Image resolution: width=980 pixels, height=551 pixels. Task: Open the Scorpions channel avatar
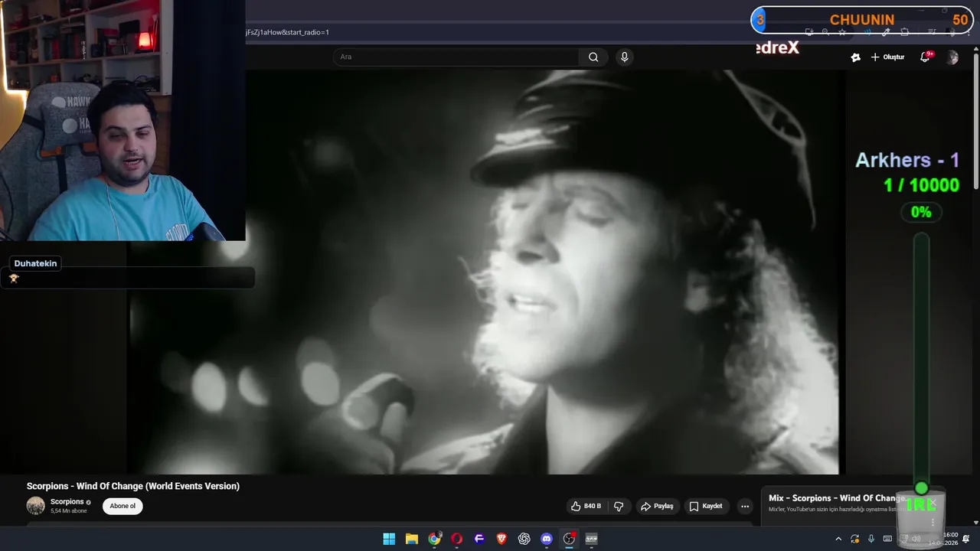[x=36, y=505]
